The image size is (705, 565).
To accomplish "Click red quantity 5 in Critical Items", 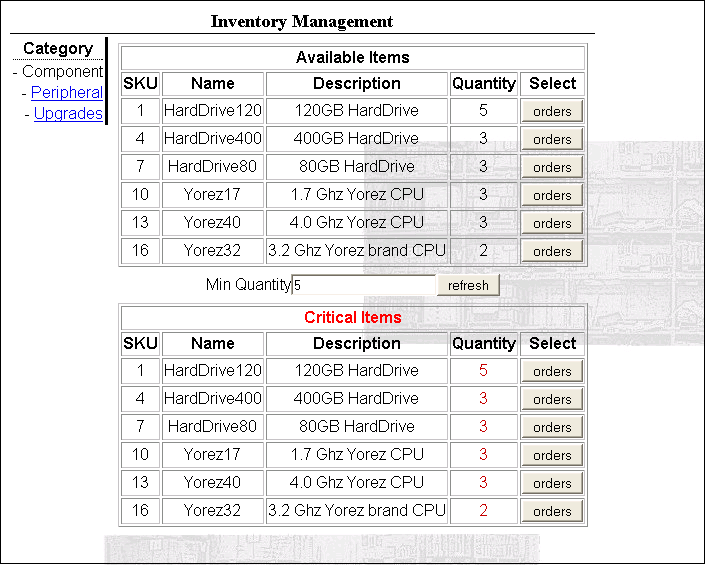I will (x=483, y=371).
